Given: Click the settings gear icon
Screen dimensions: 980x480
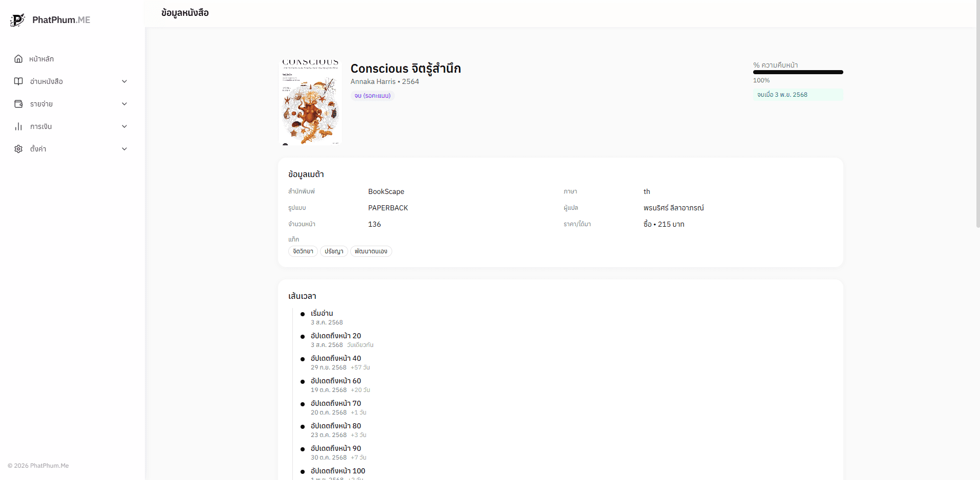Looking at the screenshot, I should [18, 149].
